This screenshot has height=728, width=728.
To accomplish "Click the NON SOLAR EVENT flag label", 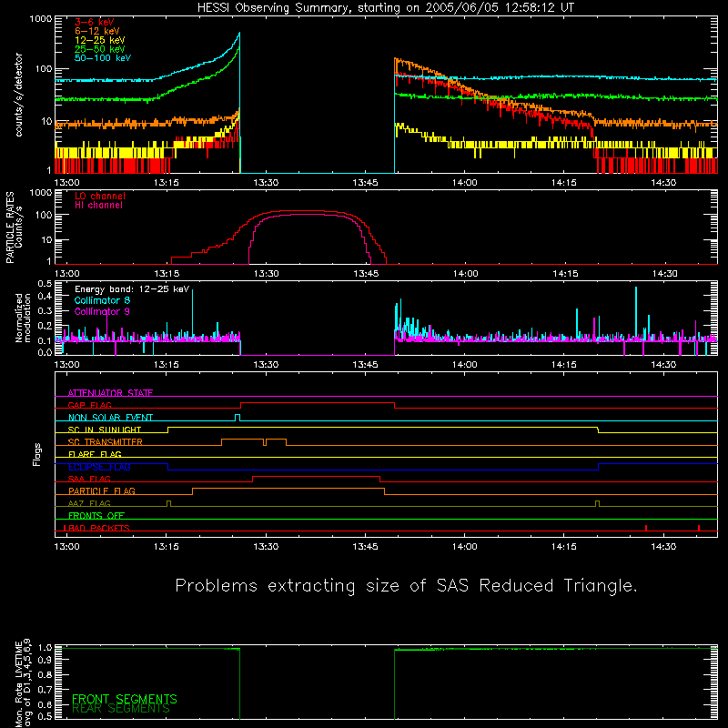I will (x=110, y=418).
